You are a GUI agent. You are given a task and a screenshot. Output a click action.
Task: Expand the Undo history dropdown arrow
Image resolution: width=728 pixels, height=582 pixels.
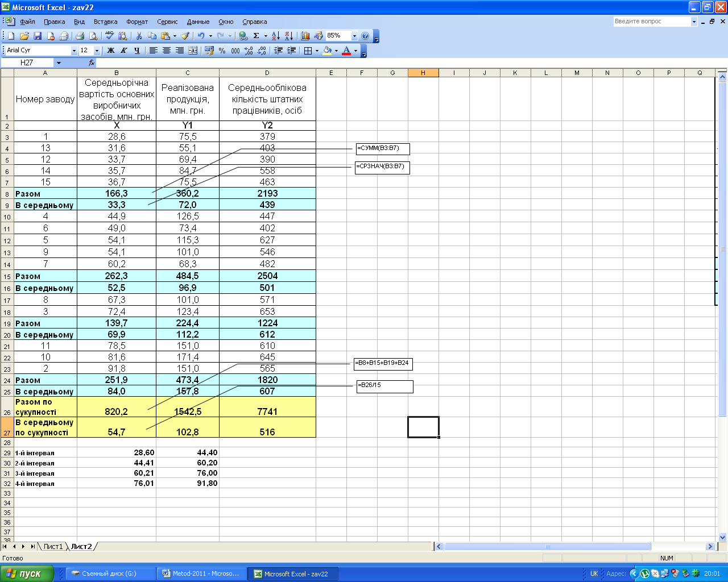click(x=210, y=36)
